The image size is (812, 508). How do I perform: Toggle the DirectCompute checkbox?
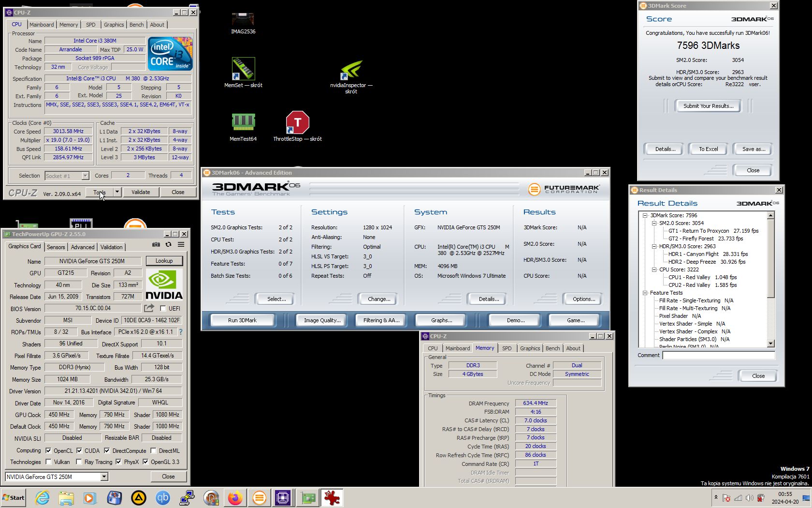tap(107, 450)
